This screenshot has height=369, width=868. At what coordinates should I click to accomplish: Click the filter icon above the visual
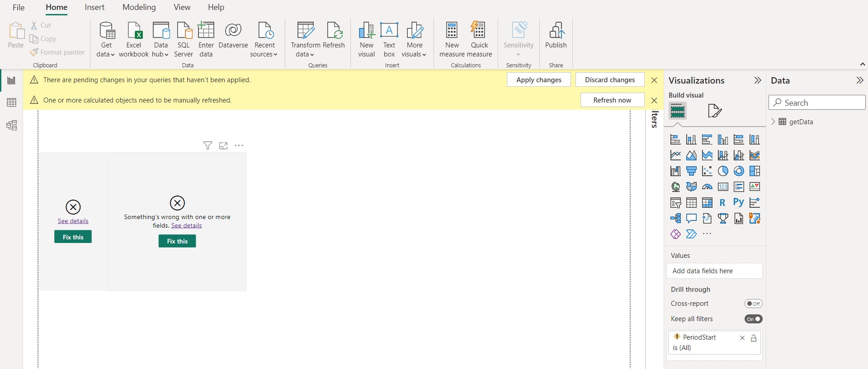[x=208, y=145]
